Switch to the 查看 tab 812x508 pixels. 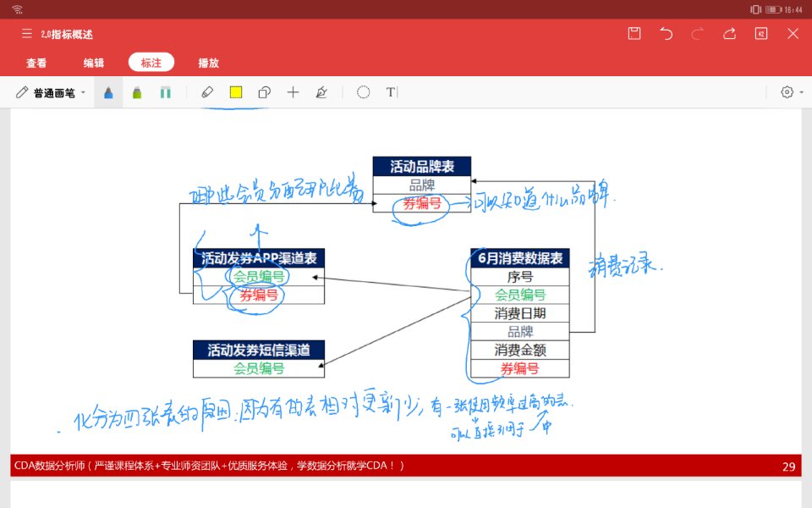(x=36, y=63)
